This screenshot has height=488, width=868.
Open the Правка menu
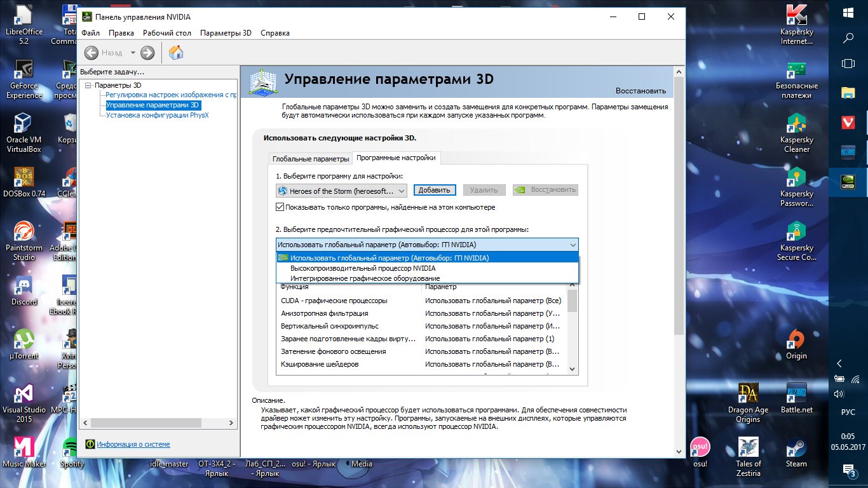coord(121,33)
